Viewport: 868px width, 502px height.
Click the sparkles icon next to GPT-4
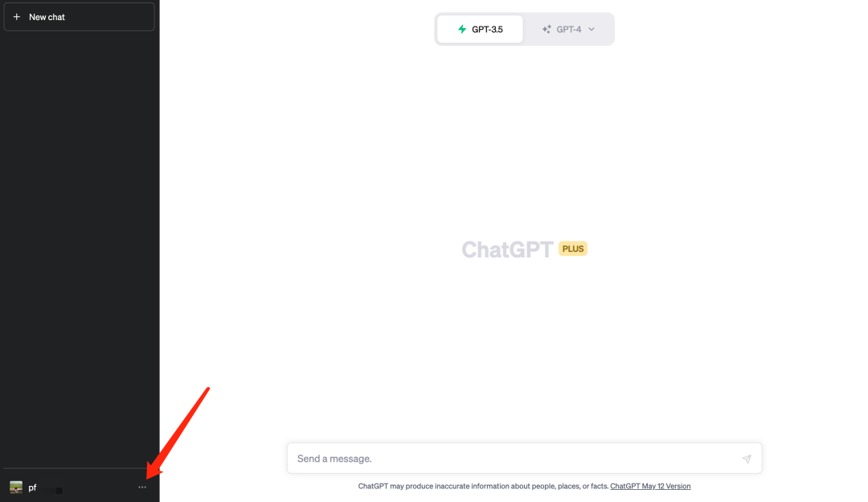pyautogui.click(x=547, y=30)
